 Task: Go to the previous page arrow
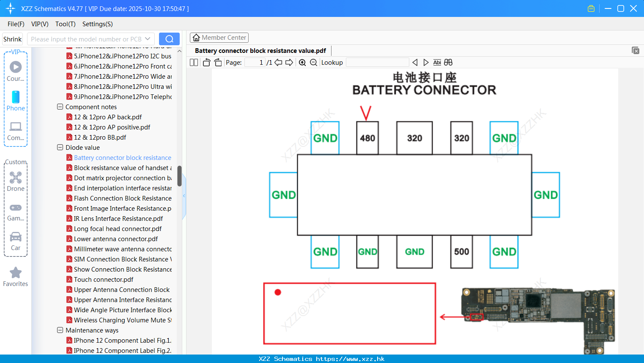(x=278, y=62)
